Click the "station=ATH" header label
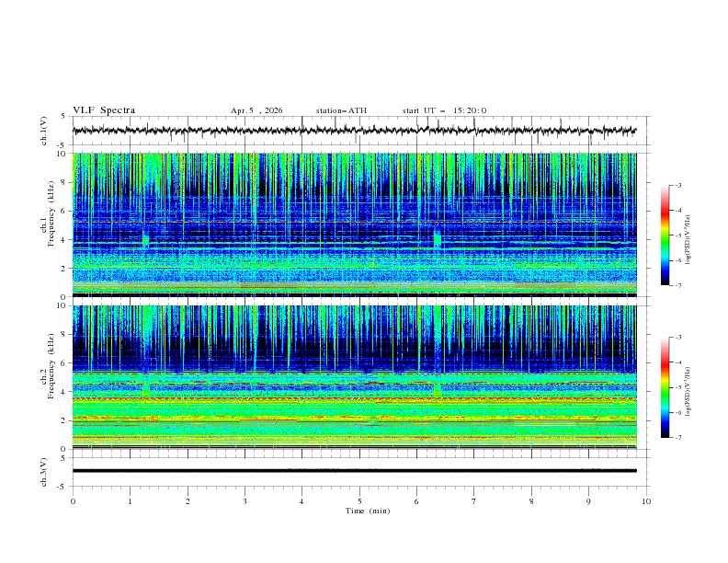The image size is (728, 563). coord(341,110)
